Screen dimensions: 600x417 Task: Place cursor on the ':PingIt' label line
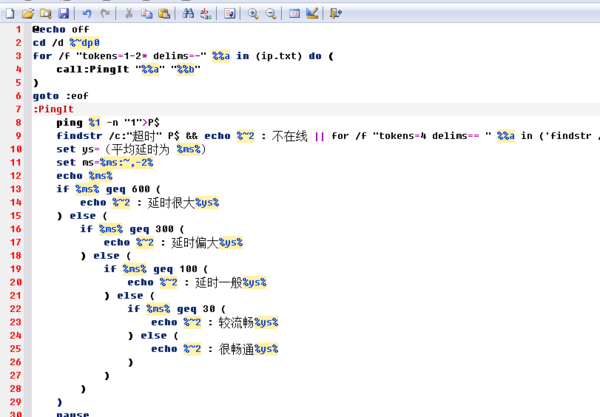[54, 109]
